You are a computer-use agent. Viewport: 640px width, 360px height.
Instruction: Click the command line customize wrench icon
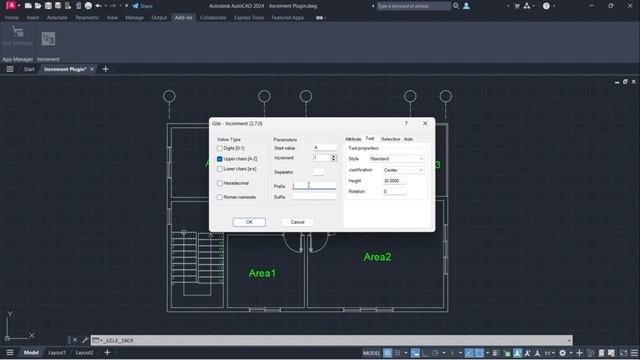click(x=85, y=340)
